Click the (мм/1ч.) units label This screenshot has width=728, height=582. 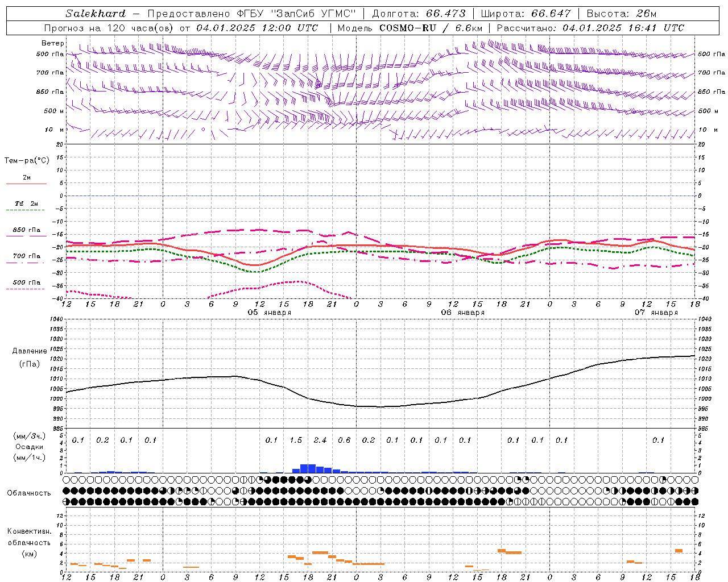coord(30,458)
